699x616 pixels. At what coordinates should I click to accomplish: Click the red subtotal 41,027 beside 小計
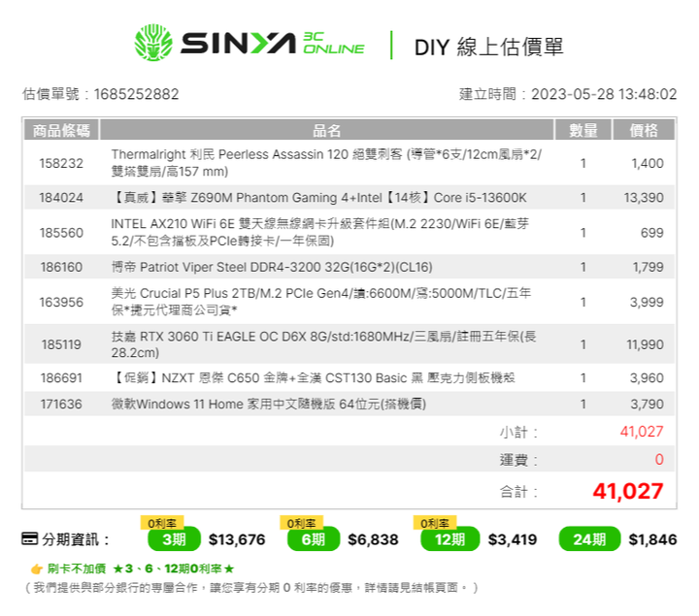[642, 431]
